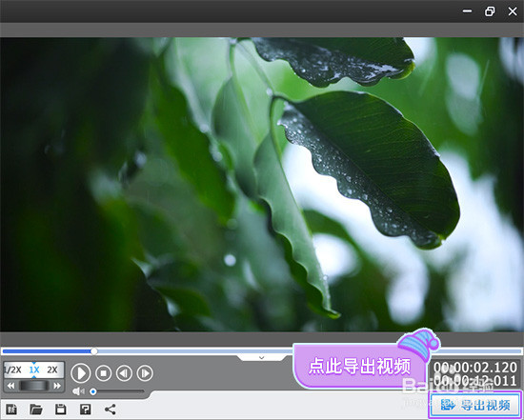Click the fast rewind double-arrow

click(x=10, y=386)
